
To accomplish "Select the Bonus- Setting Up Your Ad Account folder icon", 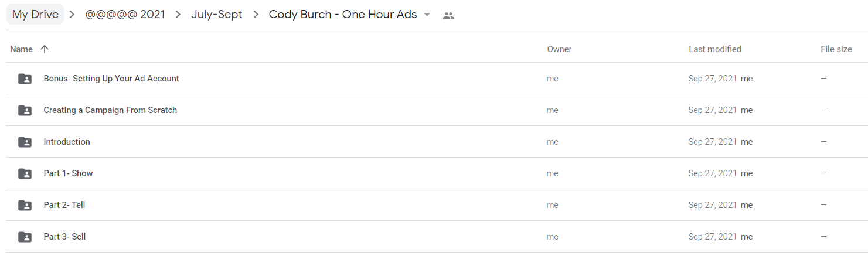I will click(25, 79).
